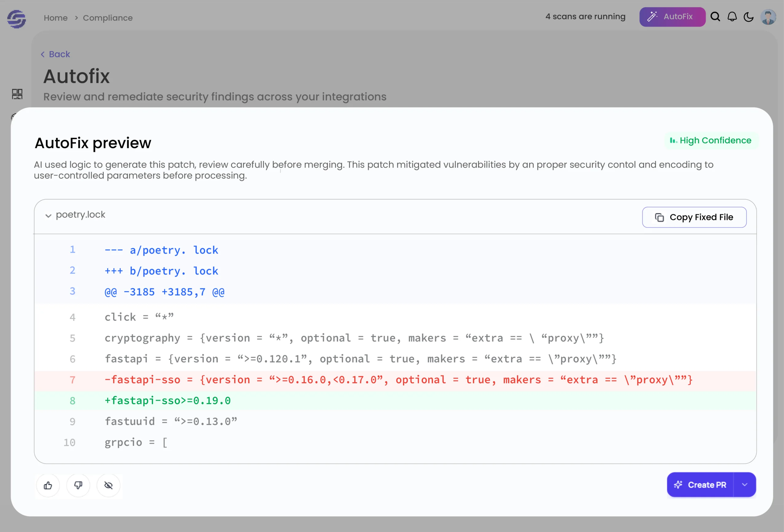Toggle the hide-finding crossed eye icon
Image resolution: width=784 pixels, height=532 pixels.
108,485
